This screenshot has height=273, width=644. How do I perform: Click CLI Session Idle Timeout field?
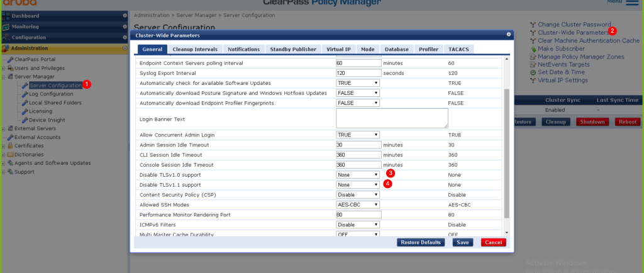point(358,155)
